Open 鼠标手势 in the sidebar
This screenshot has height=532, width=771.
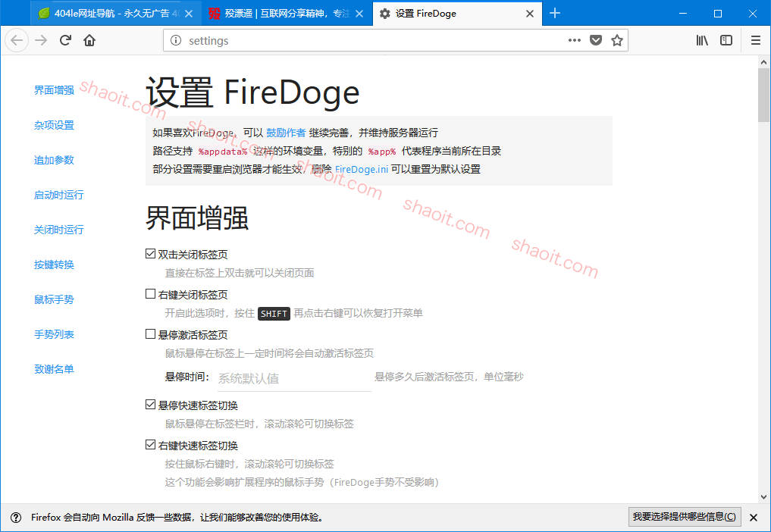pos(54,299)
